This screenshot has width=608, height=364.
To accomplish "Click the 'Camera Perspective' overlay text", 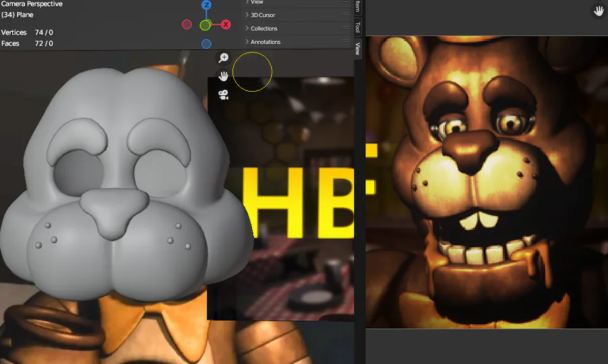I will point(32,4).
